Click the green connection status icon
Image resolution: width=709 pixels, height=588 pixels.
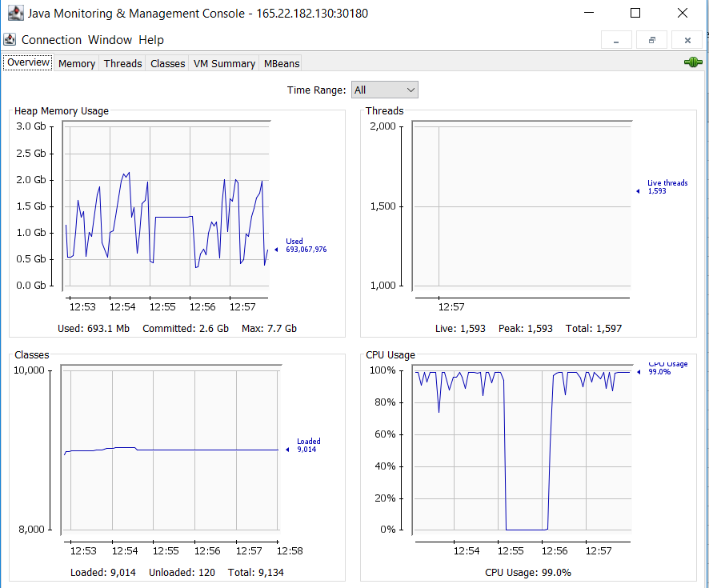pos(693,62)
